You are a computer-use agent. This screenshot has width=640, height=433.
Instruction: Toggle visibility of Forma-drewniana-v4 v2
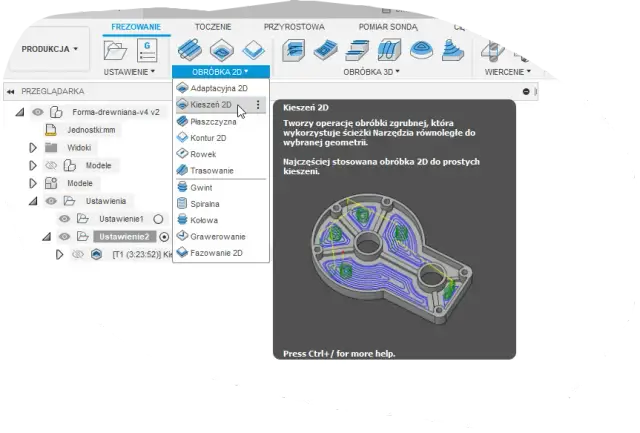[38, 112]
